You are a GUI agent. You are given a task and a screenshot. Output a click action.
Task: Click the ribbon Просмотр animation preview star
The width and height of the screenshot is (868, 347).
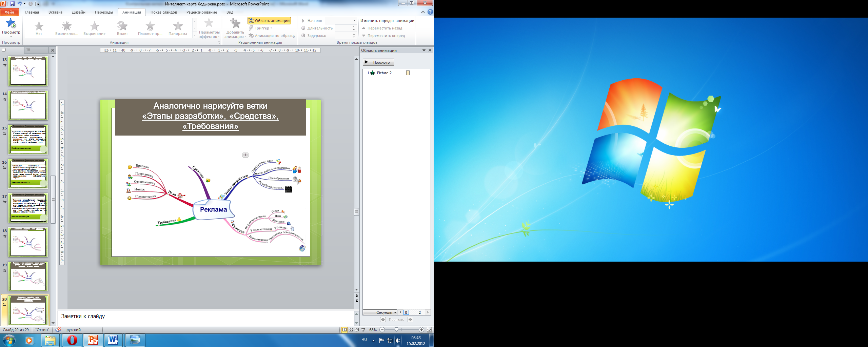pos(11,24)
